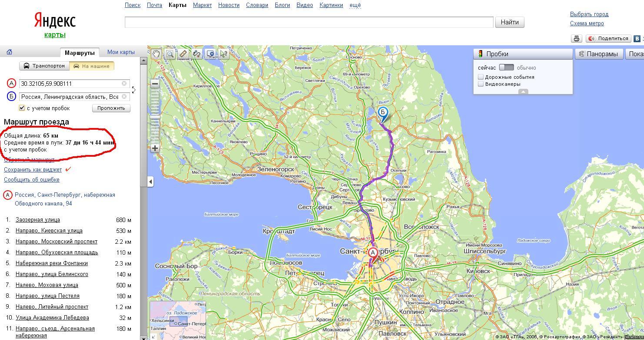
Task: Click the sidebar scrollbar up arrow
Action: tap(143, 61)
